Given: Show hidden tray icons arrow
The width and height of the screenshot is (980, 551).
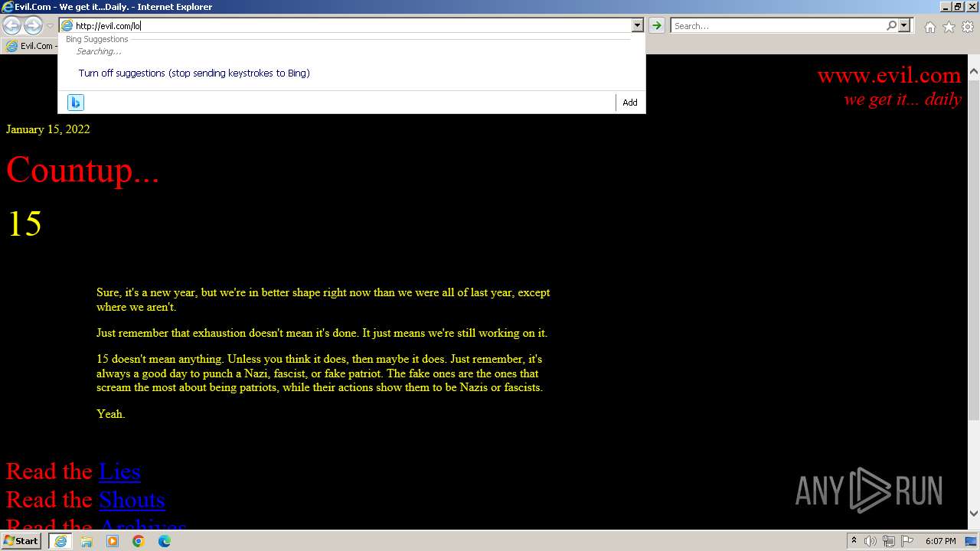Looking at the screenshot, I should [854, 541].
